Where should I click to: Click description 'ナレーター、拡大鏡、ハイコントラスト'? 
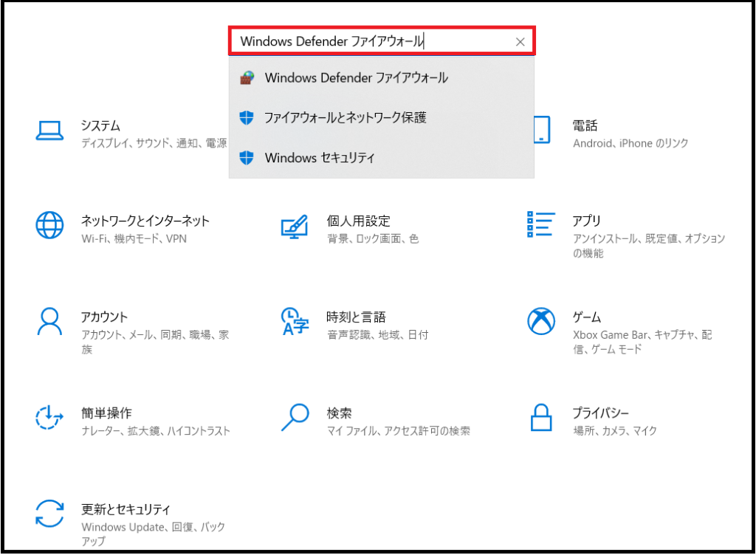(156, 431)
